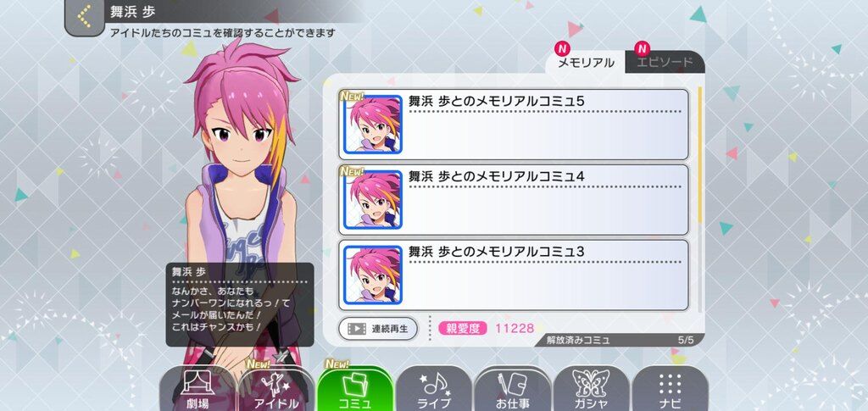Screen dimensions: 868x411
Task: Tap the 舞浜 歩 speech dialogue box
Action: pos(240,304)
